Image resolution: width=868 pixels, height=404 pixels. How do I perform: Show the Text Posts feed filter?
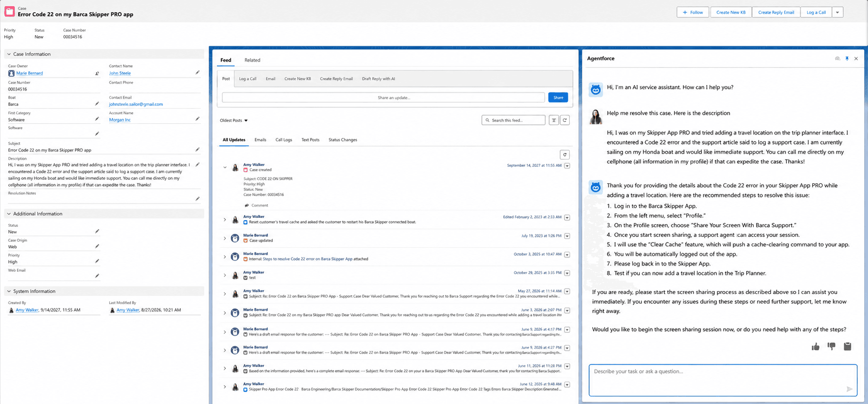(x=310, y=140)
